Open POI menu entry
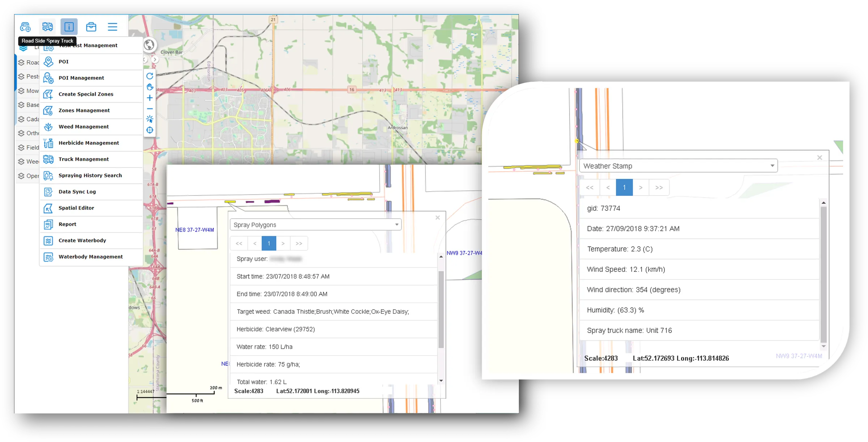The height and width of the screenshot is (442, 868). point(91,62)
